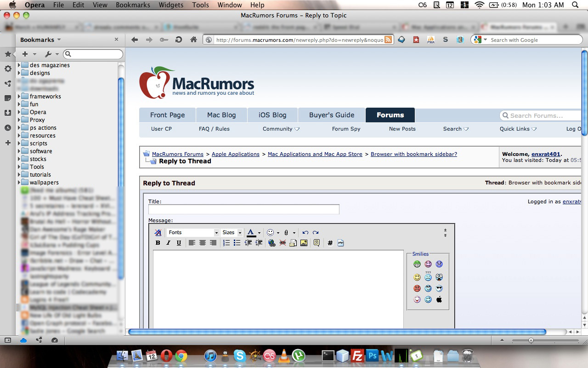Open the Community dropdown menu
588x368 pixels.
(x=281, y=129)
